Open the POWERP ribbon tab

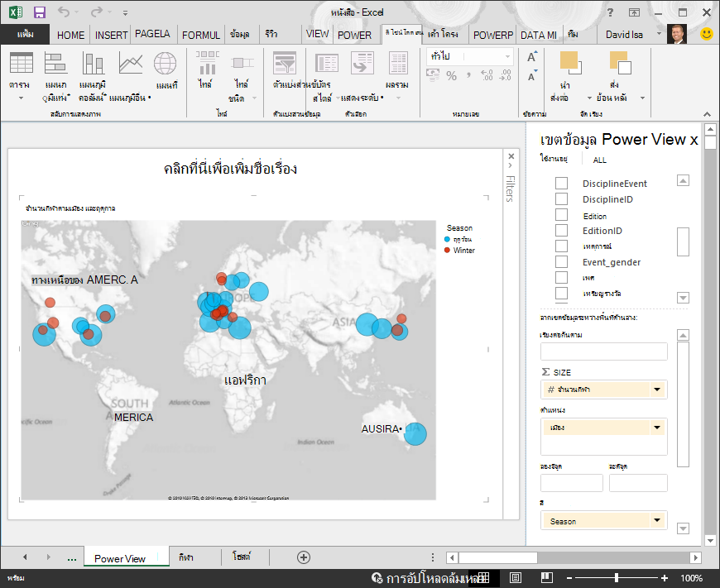493,35
